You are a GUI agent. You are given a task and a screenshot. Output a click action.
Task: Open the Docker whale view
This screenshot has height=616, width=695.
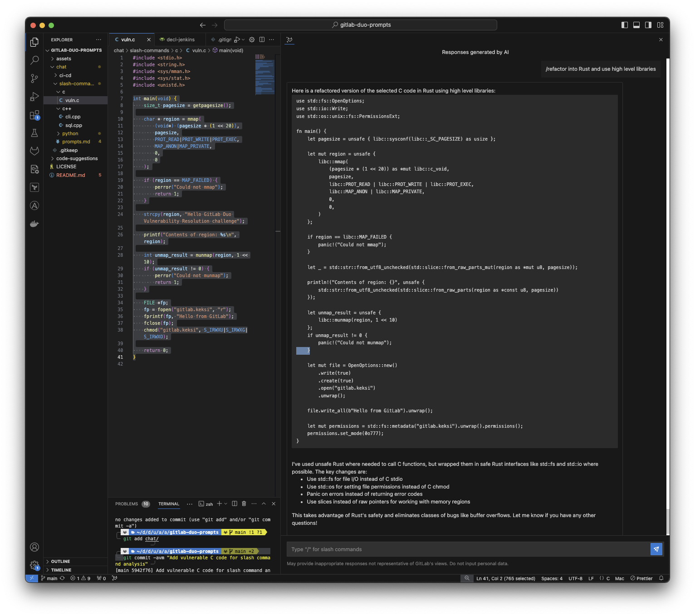click(34, 224)
